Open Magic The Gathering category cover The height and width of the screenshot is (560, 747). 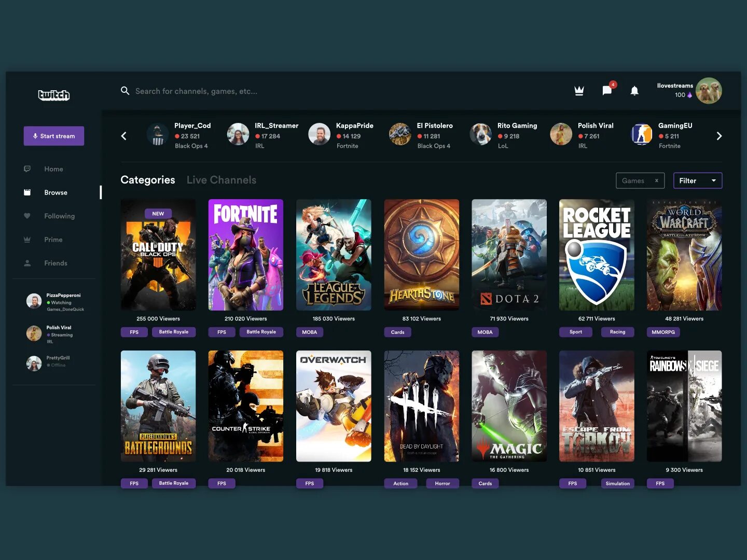click(x=509, y=406)
